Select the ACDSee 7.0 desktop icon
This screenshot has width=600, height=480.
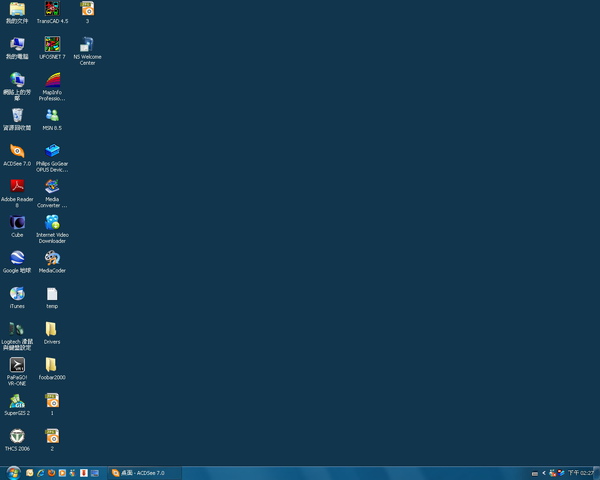coord(17,155)
